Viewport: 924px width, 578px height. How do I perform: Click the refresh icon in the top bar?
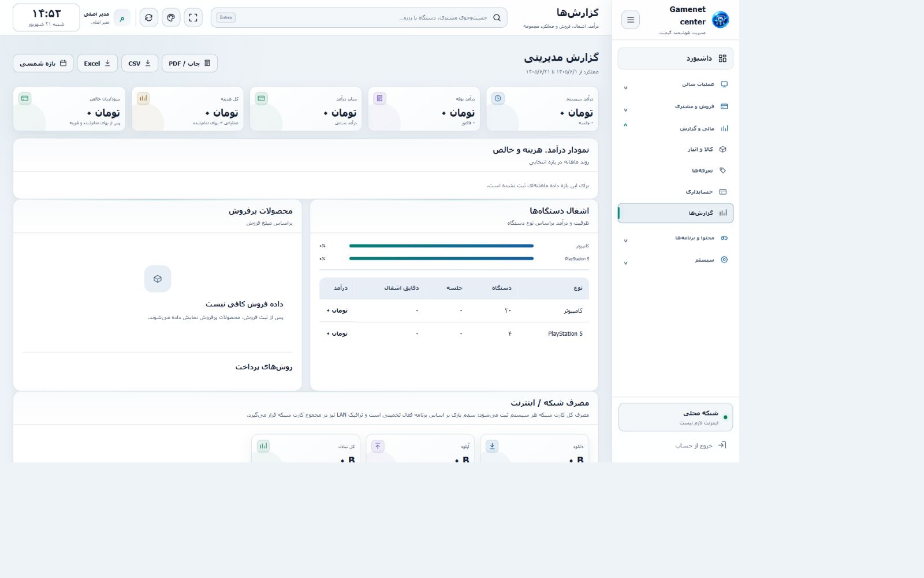(x=149, y=17)
